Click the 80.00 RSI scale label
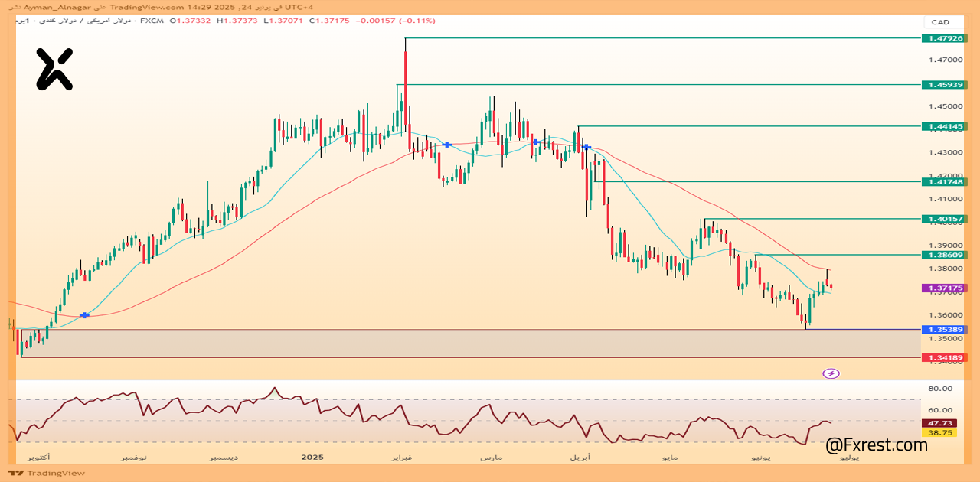 pyautogui.click(x=939, y=389)
